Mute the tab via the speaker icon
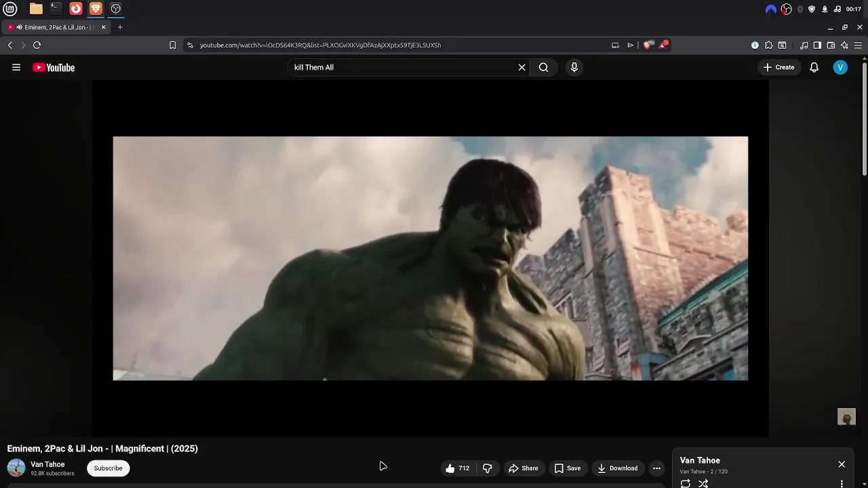 (x=20, y=27)
